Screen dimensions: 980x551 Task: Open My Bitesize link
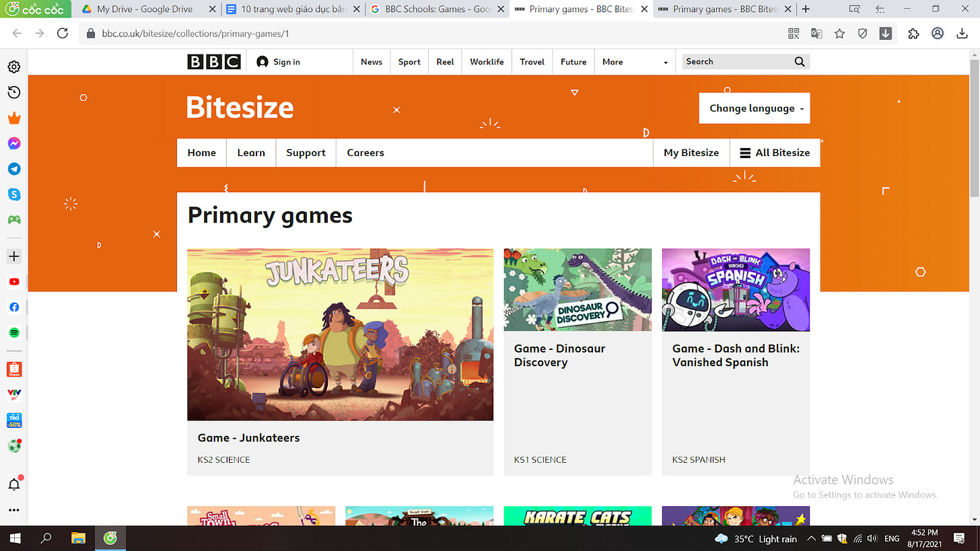[691, 153]
